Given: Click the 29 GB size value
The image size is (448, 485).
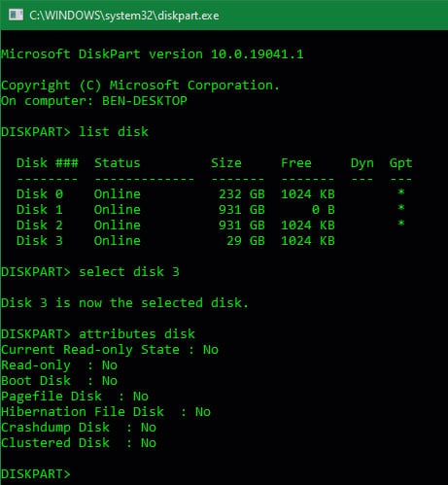Looking at the screenshot, I should pos(246,241).
